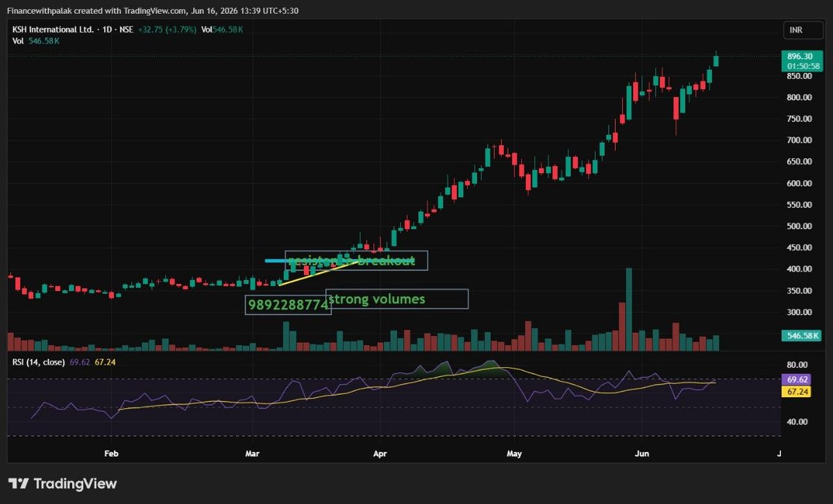Select the resistance breakout text annotation
The width and height of the screenshot is (833, 504).
[x=357, y=260]
